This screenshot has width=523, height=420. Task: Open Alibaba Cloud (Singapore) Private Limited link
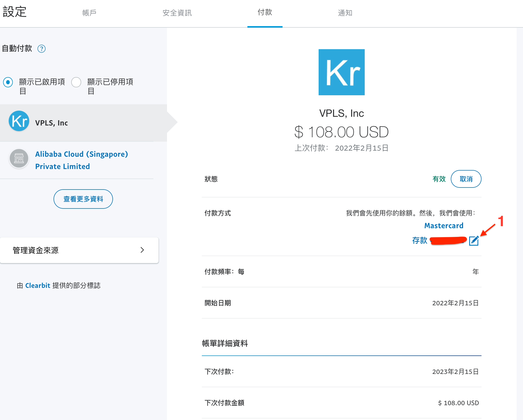tap(82, 160)
